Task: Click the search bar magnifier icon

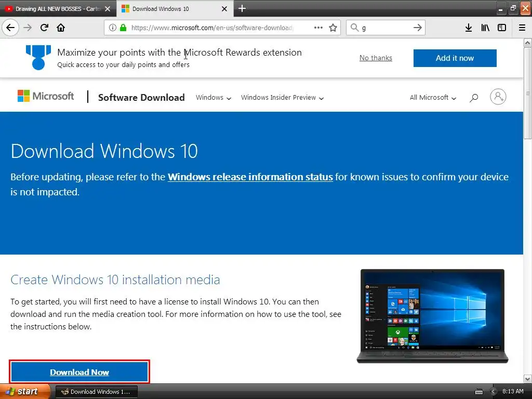Action: tap(354, 28)
